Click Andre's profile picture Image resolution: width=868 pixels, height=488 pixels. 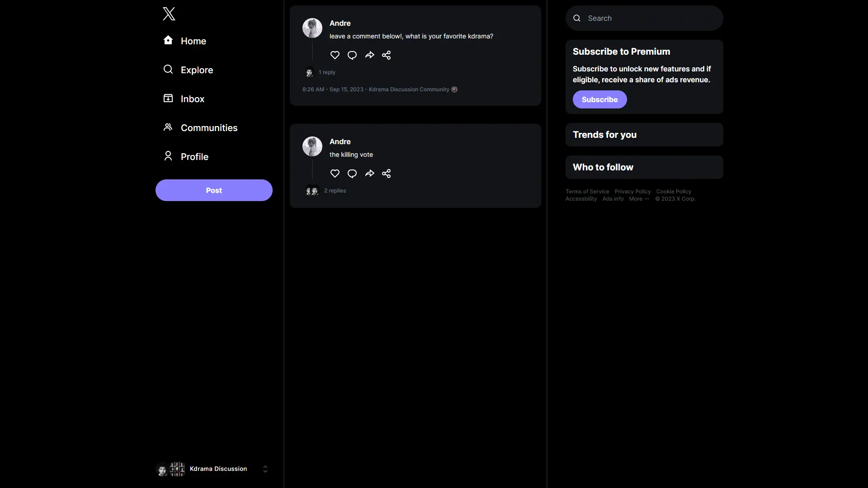312,28
